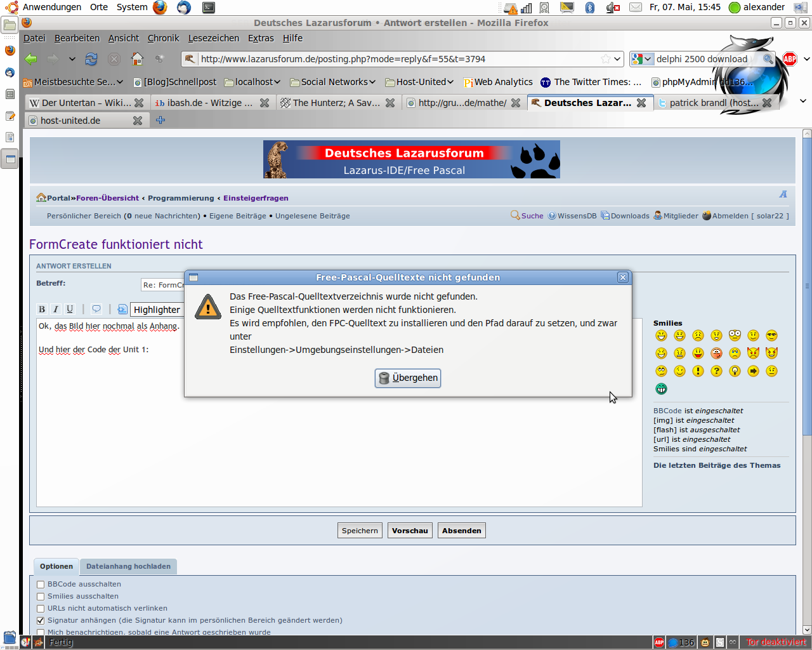Click the Absenden button
This screenshot has height=650, width=812.
461,531
